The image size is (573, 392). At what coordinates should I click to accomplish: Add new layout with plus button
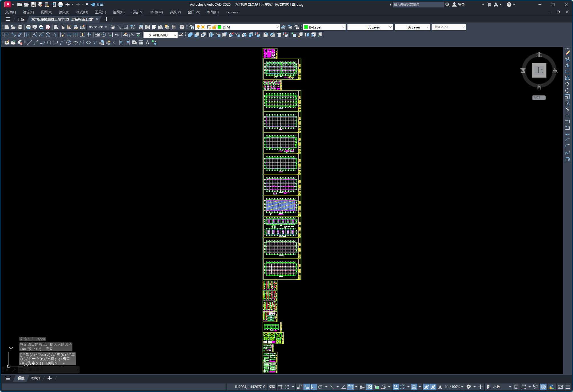(x=50, y=378)
